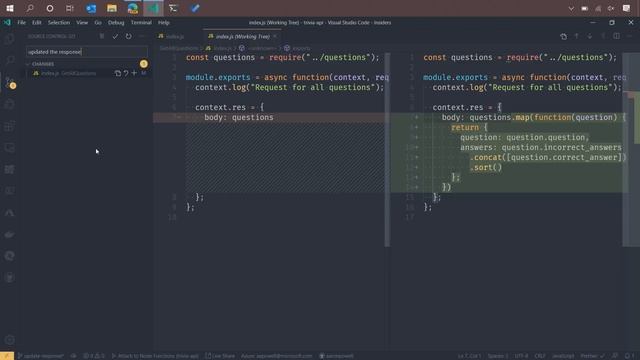Open Task View in taskbar

70,8
